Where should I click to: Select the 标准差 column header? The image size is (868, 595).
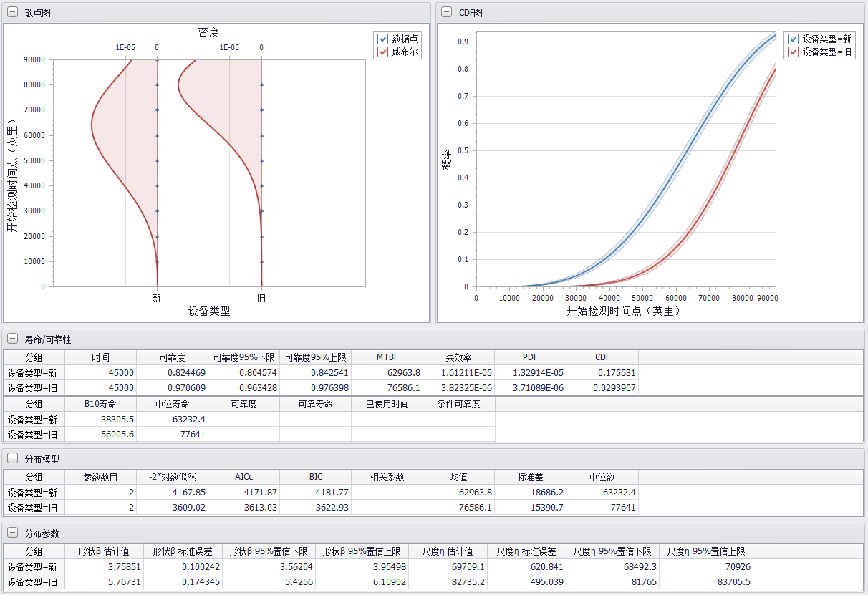click(x=530, y=477)
